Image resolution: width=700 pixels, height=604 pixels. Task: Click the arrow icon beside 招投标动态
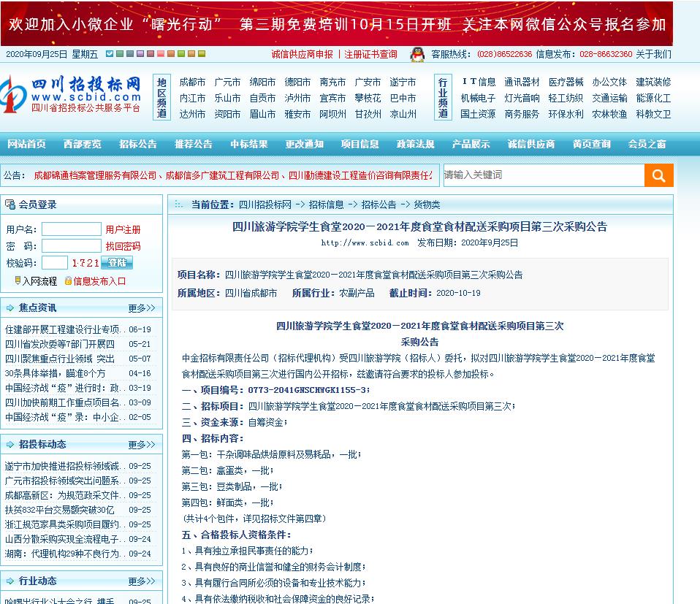pos(10,444)
